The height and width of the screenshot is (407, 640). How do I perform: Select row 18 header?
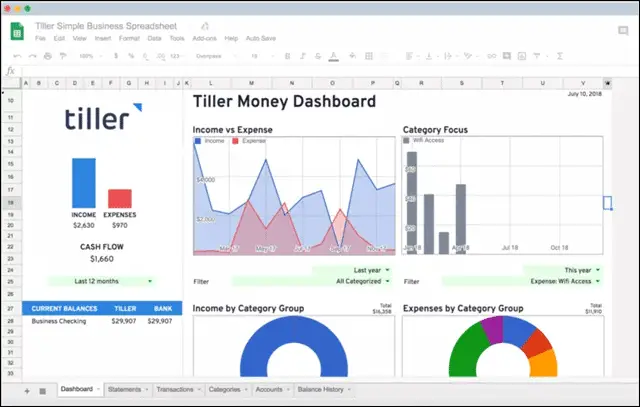[11, 202]
